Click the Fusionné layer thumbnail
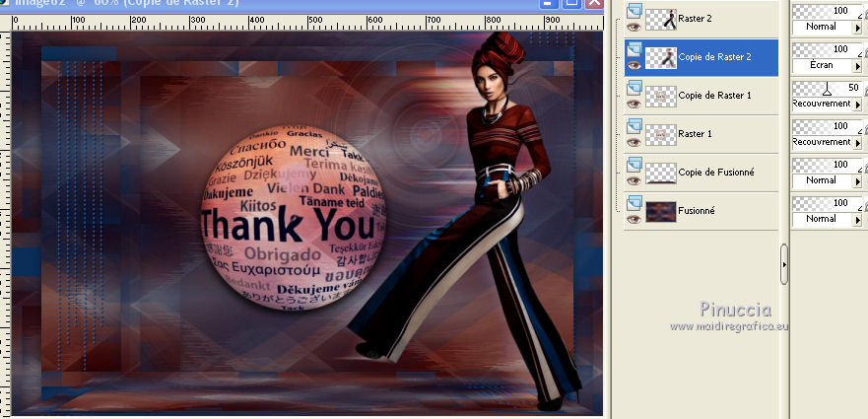This screenshot has width=868, height=419. pos(661,212)
